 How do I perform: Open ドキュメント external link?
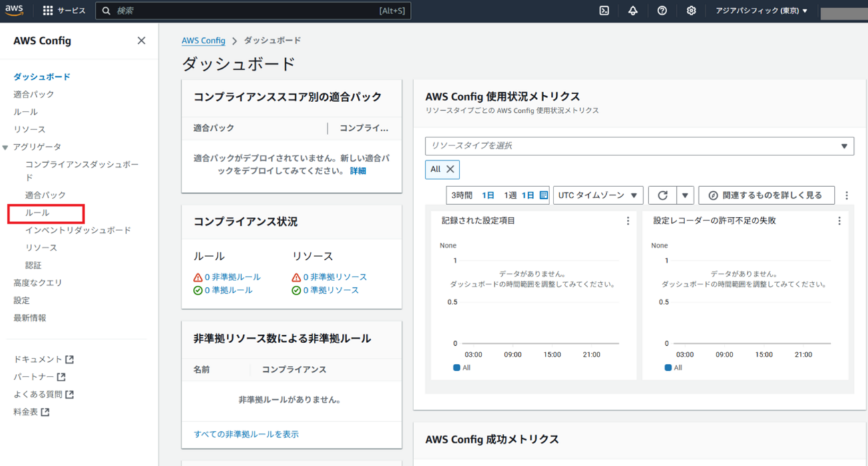(43, 359)
